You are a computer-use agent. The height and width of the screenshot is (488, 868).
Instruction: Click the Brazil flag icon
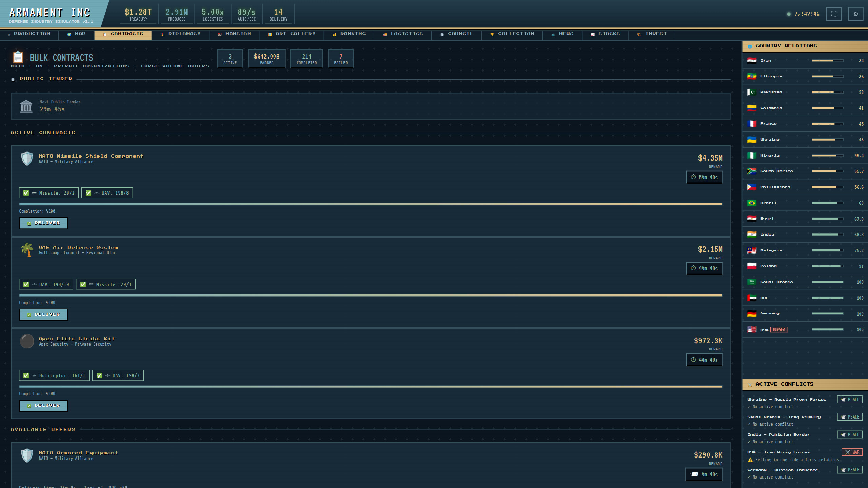point(752,203)
